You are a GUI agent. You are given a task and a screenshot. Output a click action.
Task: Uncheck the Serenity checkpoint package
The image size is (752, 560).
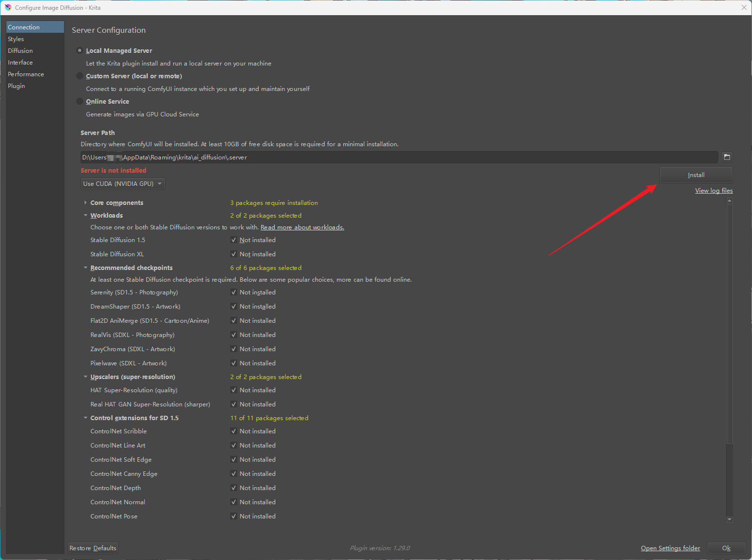[234, 292]
